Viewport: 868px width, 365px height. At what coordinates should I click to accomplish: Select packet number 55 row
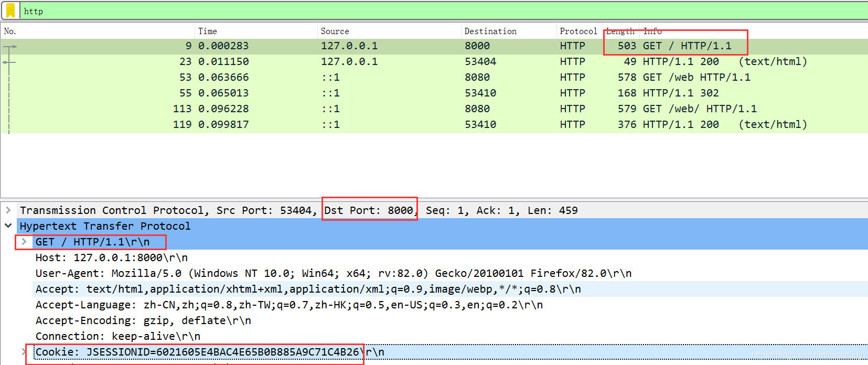pyautogui.click(x=434, y=93)
